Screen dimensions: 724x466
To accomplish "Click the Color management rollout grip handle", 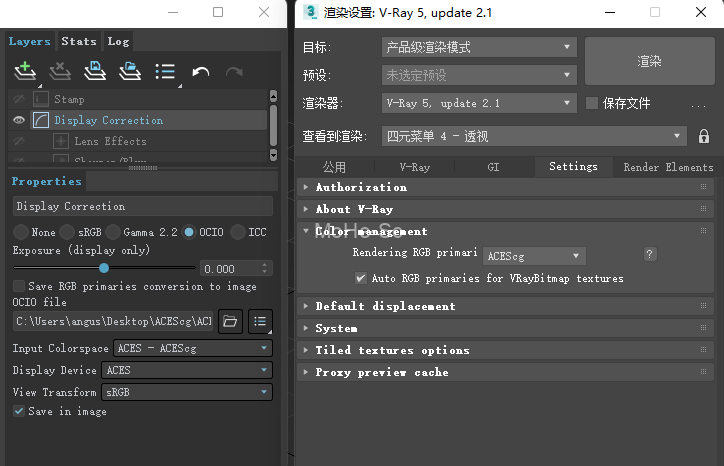I will (x=703, y=230).
